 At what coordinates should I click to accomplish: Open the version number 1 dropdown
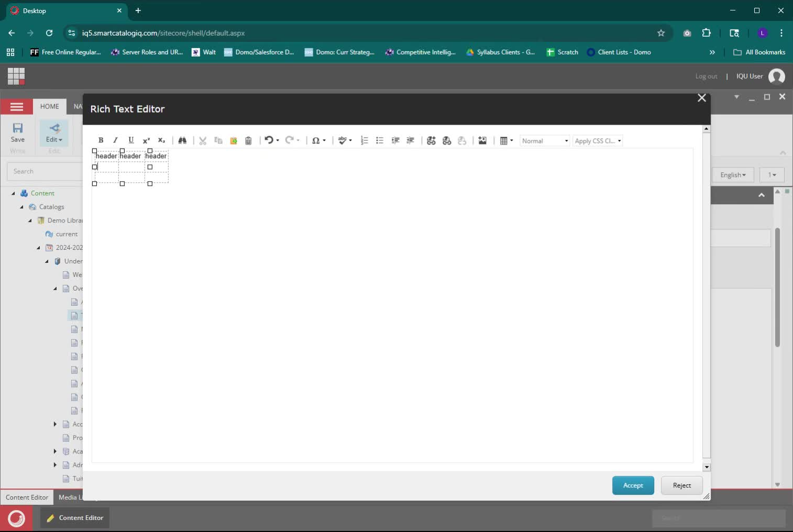point(772,175)
